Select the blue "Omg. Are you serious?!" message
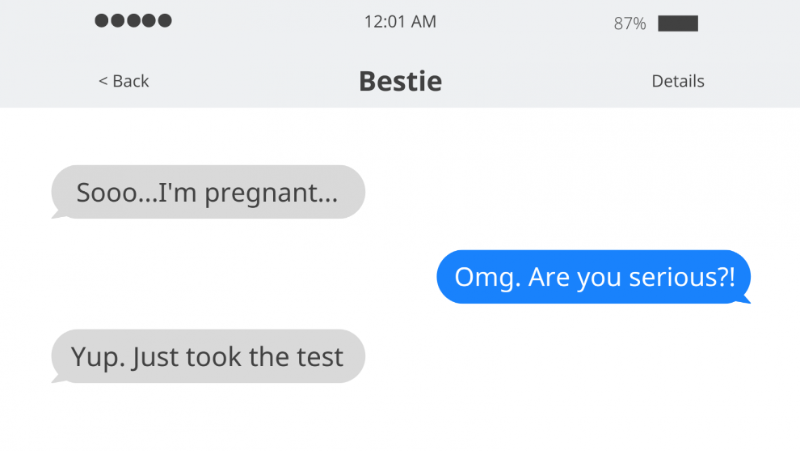Viewport: 800px width, 451px height. click(594, 276)
